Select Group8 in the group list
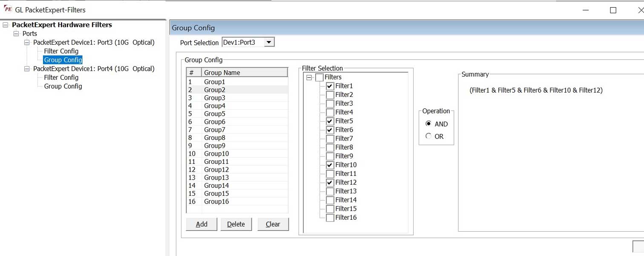The width and height of the screenshot is (644, 256). 237,138
